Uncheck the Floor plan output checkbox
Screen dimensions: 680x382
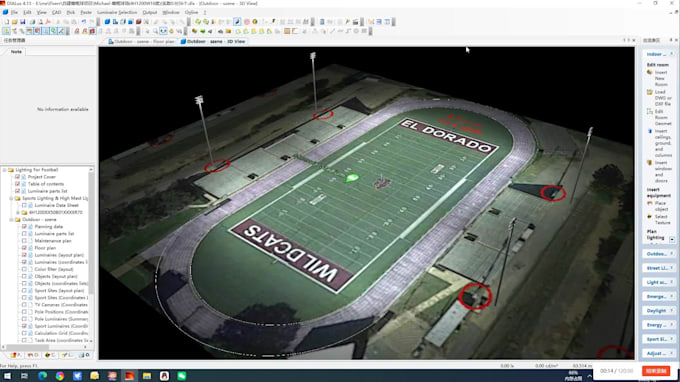[24, 248]
